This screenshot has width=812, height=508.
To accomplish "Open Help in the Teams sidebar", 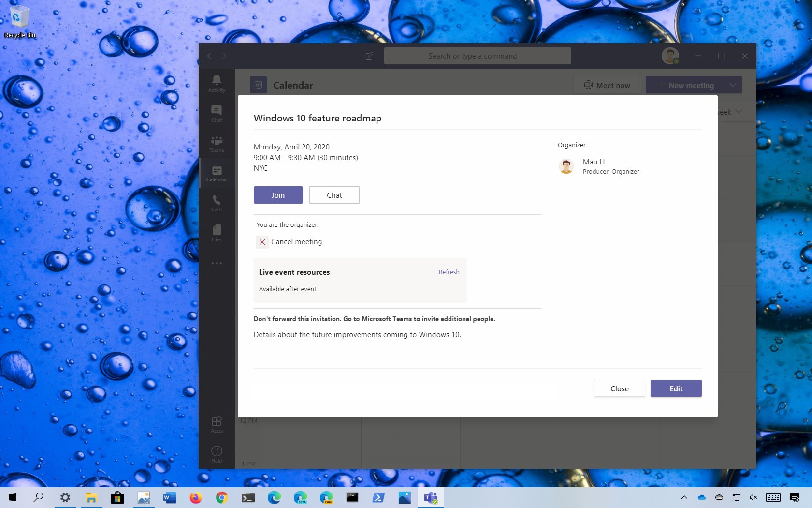I will click(217, 454).
